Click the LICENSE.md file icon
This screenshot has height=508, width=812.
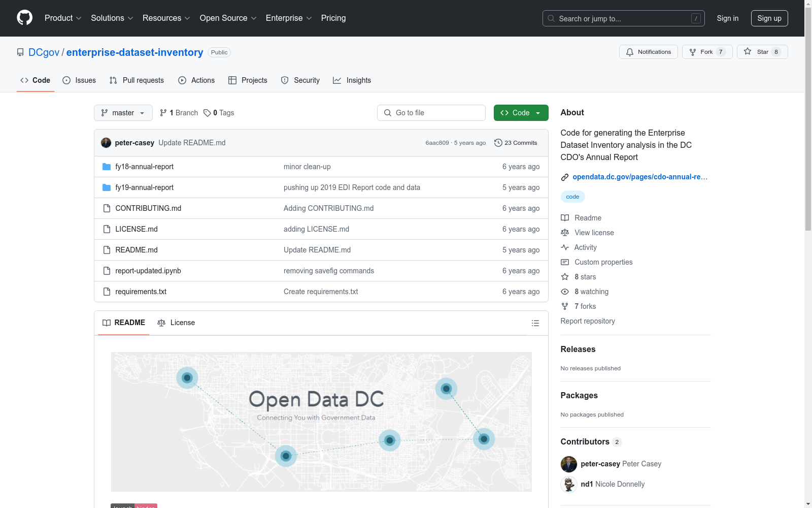(107, 229)
